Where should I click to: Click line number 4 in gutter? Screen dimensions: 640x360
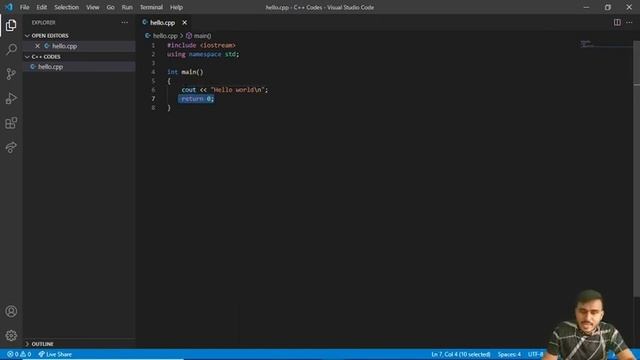[153, 72]
